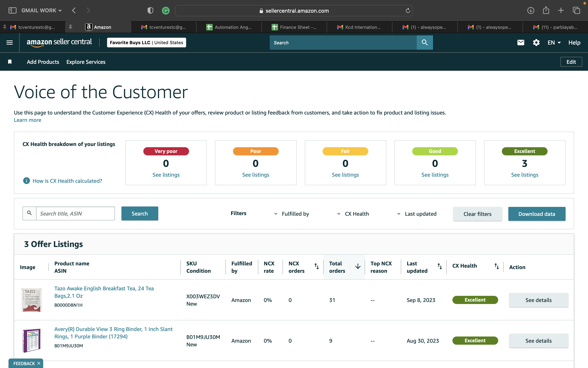This screenshot has height=368, width=588.
Task: Switch to pinned tcventurestc Gmail tab
Action: [32, 27]
